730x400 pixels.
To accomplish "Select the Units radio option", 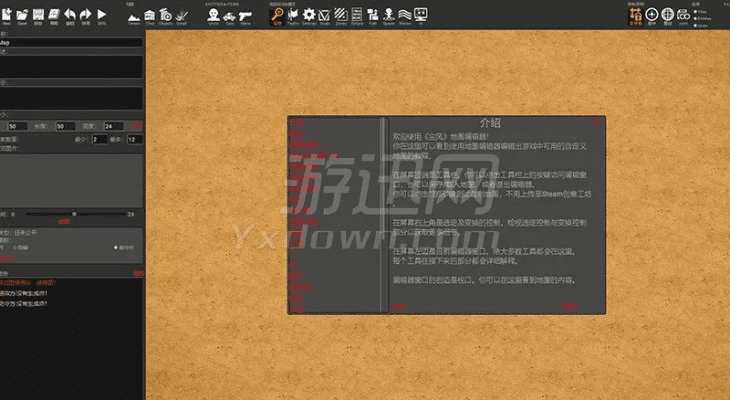I will (695, 23).
